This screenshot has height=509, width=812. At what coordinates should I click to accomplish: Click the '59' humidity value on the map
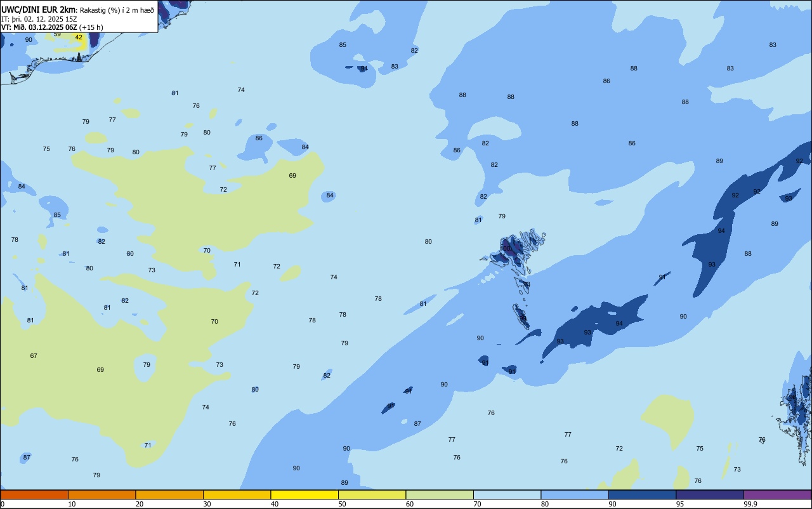(57, 34)
